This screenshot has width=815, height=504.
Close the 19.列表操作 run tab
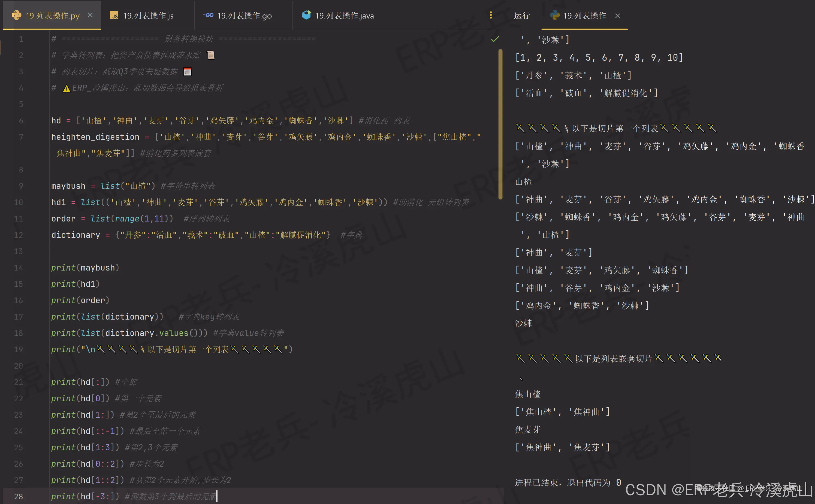tap(617, 16)
